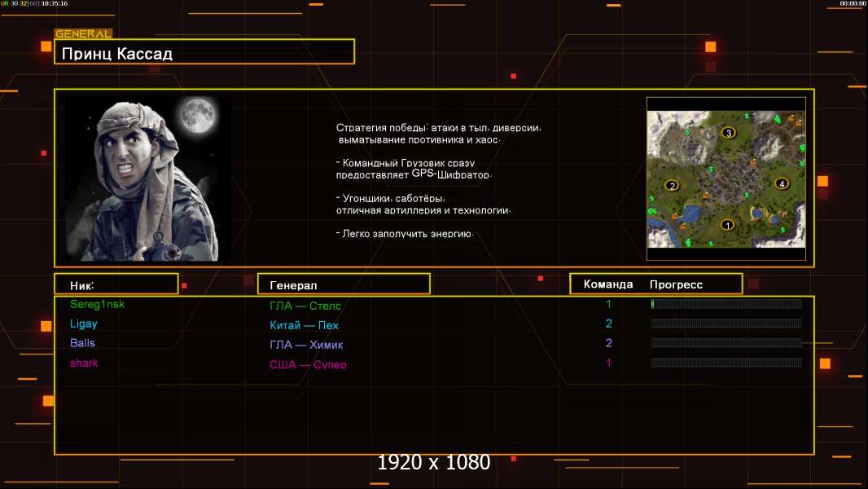Click start position 3 on the minimap
The image size is (868, 489).
click(729, 133)
